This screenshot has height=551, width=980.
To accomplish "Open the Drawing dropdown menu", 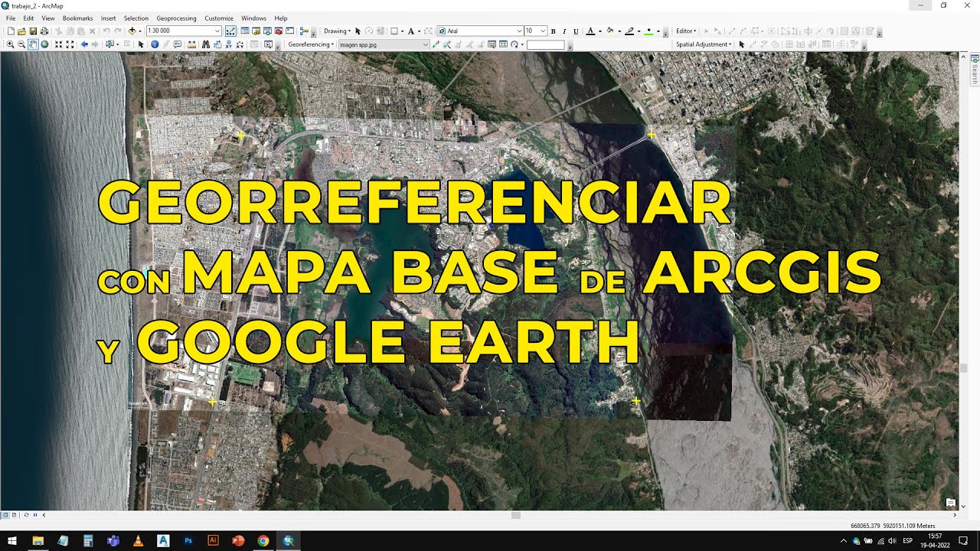I will [x=337, y=31].
